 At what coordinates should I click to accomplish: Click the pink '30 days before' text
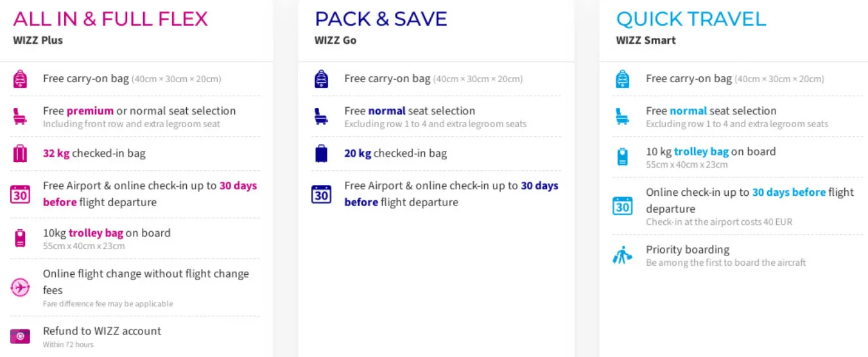pos(238,186)
